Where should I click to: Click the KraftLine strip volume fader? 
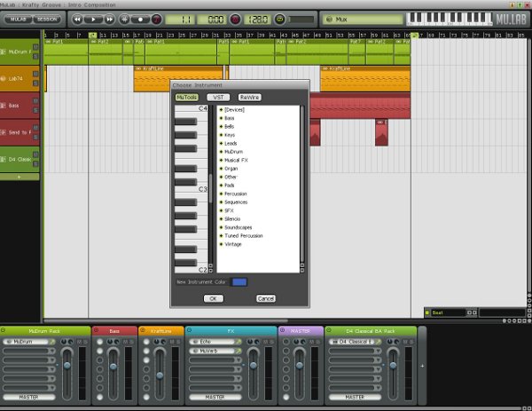tap(160, 375)
